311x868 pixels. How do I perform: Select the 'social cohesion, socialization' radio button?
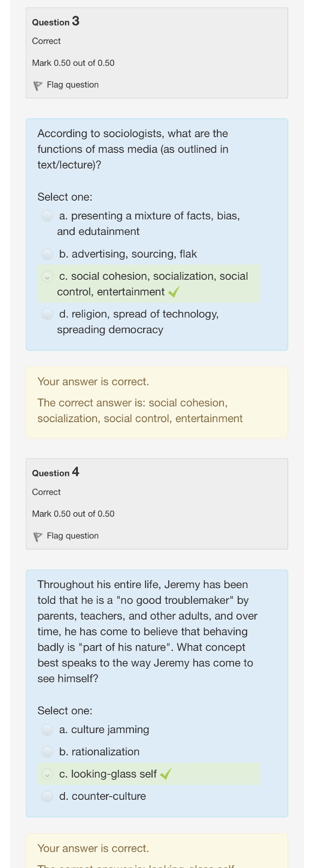coord(47,276)
